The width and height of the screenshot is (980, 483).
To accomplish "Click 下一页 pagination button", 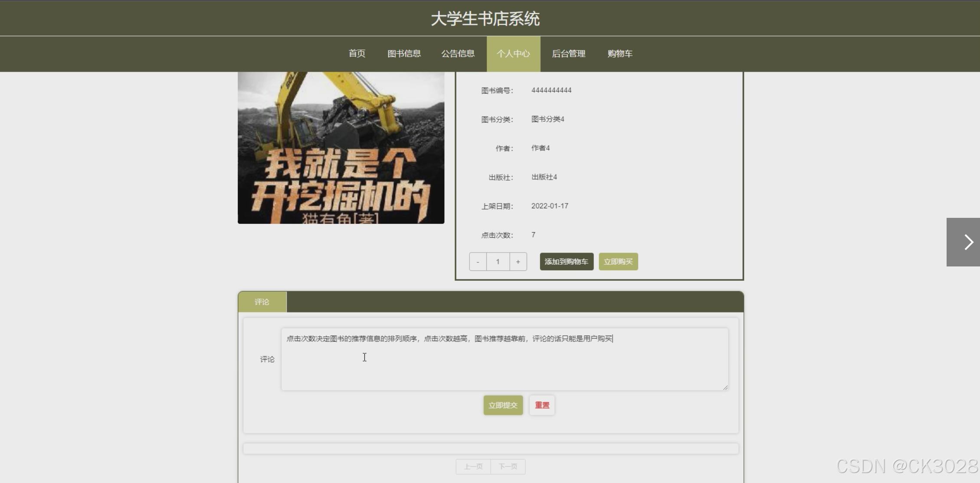I will click(x=508, y=467).
